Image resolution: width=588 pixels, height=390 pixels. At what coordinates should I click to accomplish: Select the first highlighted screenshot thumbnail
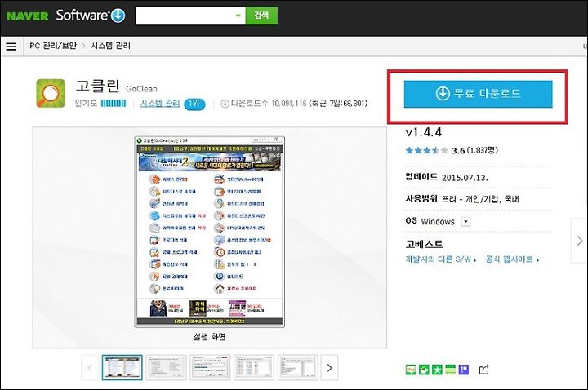pyautogui.click(x=122, y=368)
